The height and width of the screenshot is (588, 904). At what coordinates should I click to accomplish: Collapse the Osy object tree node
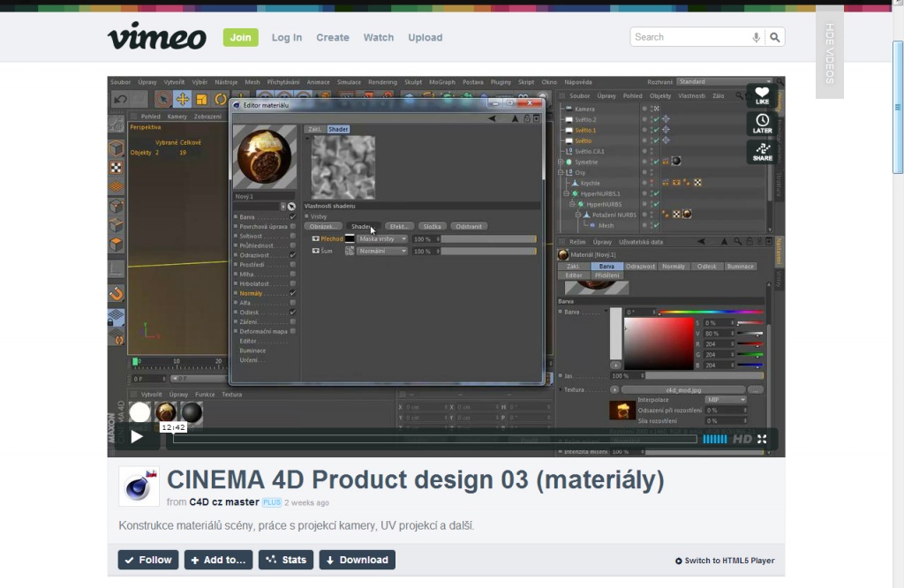pyautogui.click(x=561, y=172)
